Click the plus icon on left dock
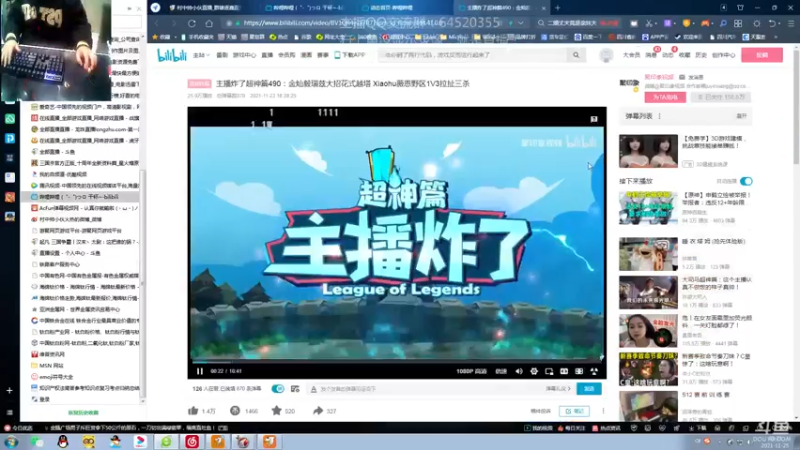 pos(9,391)
